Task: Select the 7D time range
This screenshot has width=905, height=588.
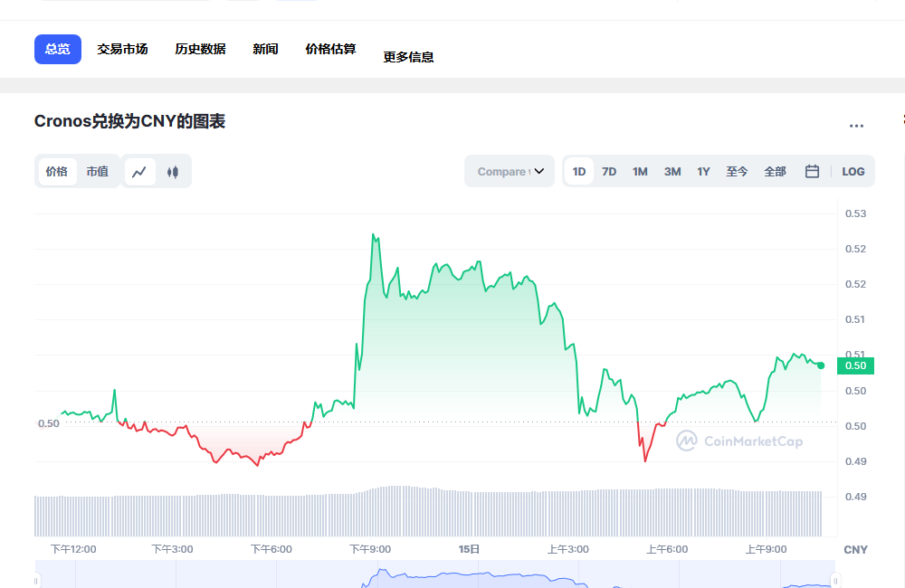Action: pos(608,171)
